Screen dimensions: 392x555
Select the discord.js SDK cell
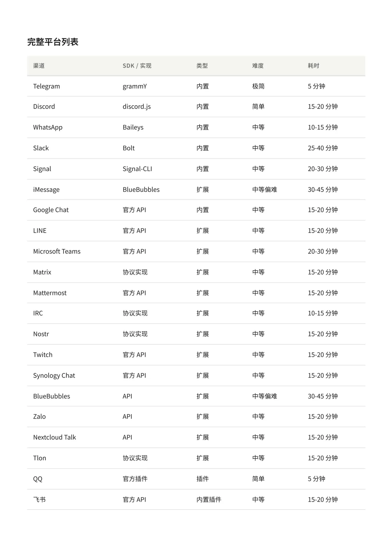(x=136, y=107)
